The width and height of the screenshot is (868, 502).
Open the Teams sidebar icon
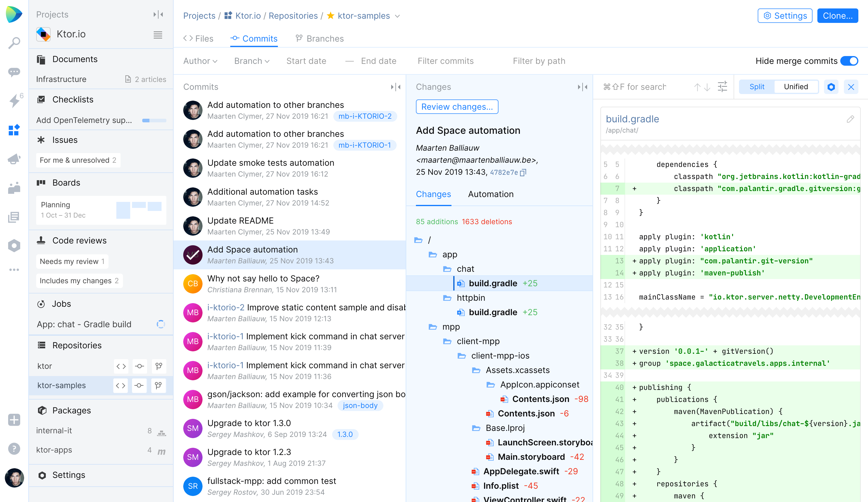(14, 188)
